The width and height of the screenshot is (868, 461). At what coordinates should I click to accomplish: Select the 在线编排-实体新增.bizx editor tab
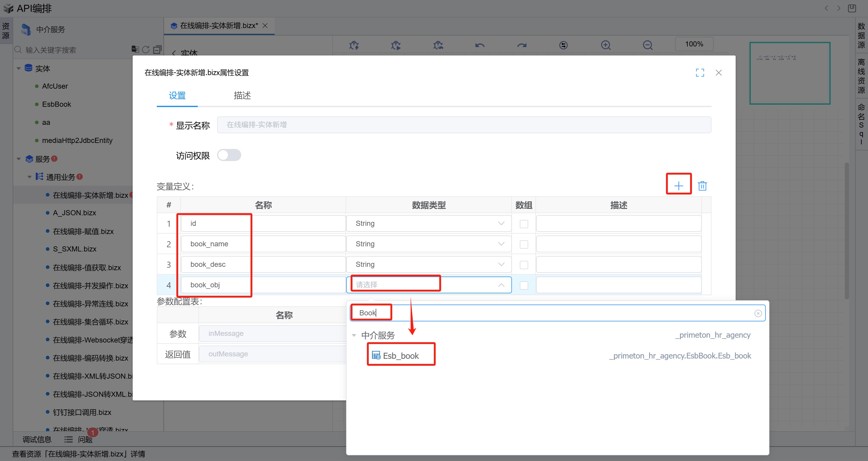point(218,26)
